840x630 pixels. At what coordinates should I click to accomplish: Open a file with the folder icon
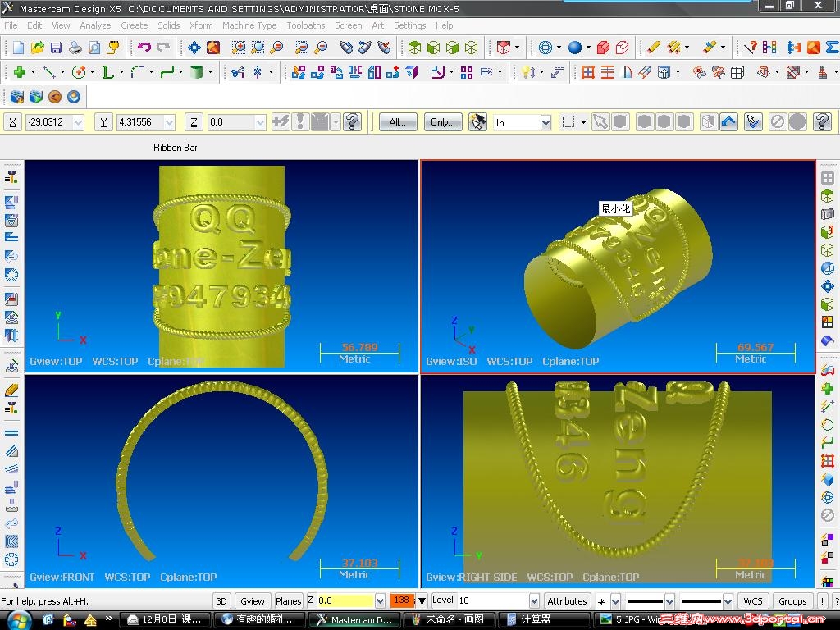coord(37,48)
